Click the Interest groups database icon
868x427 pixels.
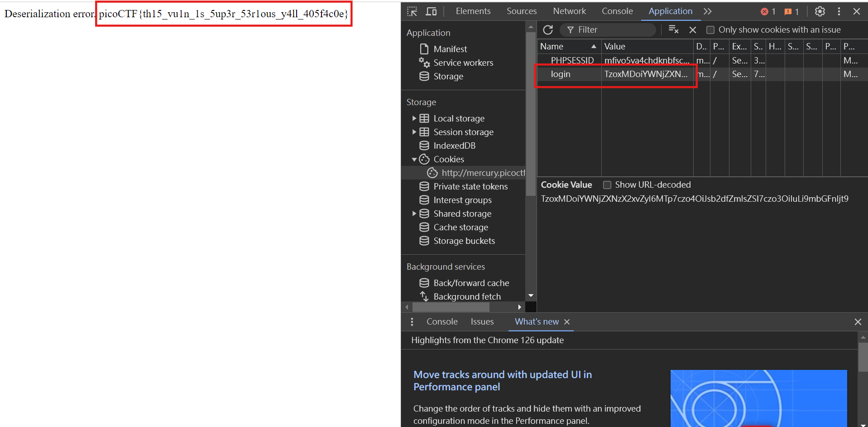(424, 200)
